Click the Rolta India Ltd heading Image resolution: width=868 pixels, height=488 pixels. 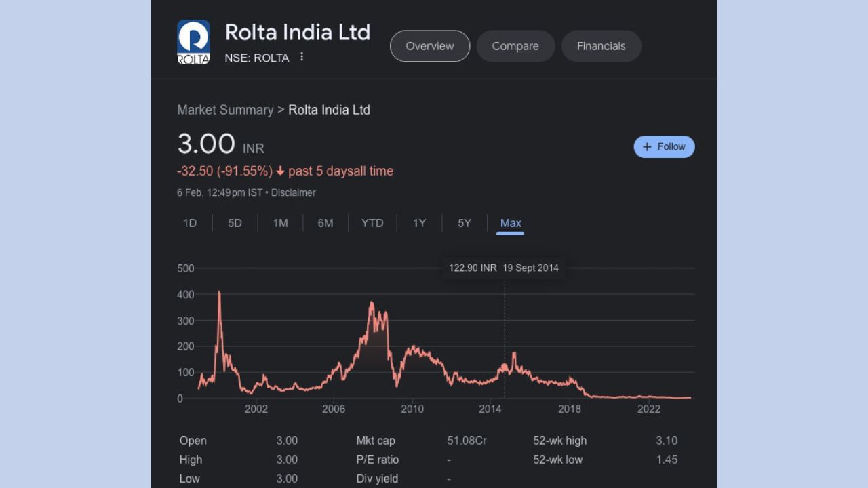[298, 32]
